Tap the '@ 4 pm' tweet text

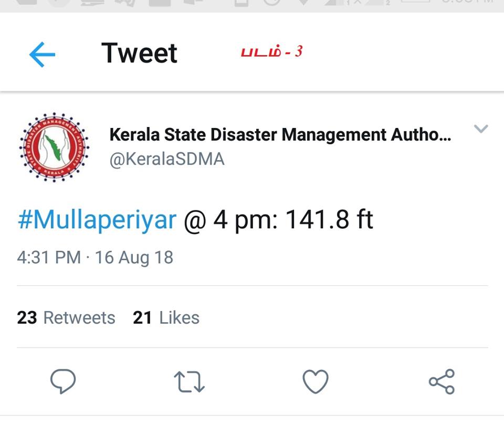[x=231, y=220]
